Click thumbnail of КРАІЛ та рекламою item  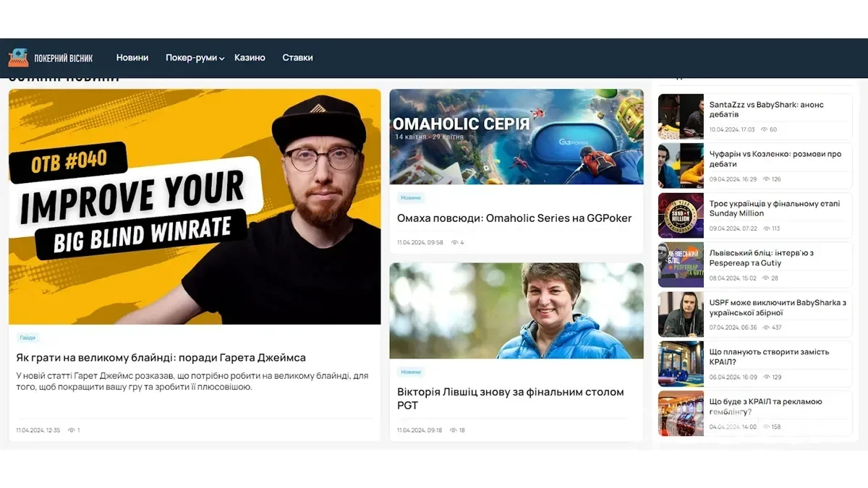point(681,414)
